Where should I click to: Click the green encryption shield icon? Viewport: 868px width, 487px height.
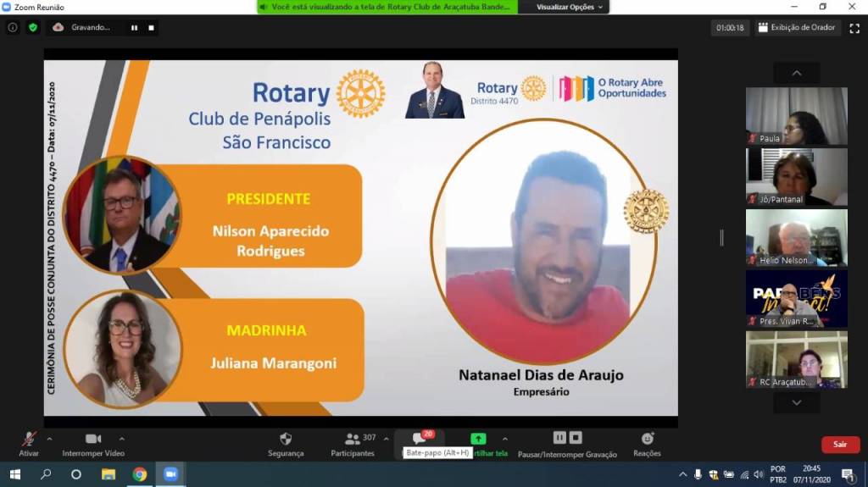(x=33, y=27)
